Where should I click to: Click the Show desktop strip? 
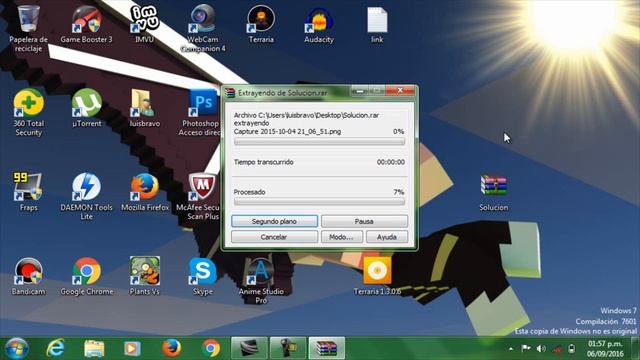pos(636,348)
